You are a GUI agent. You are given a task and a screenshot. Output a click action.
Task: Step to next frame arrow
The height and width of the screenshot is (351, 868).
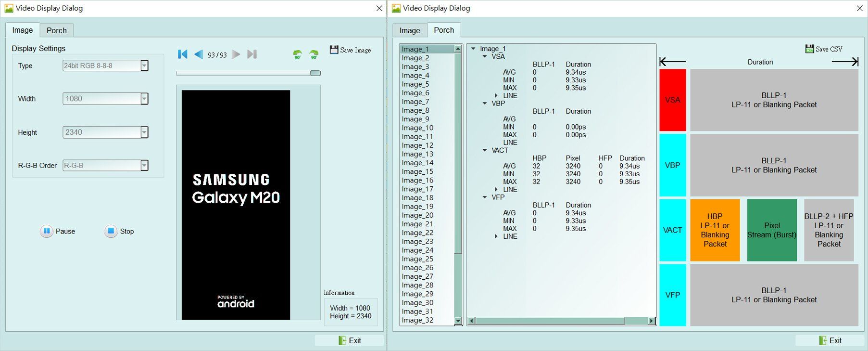[236, 54]
